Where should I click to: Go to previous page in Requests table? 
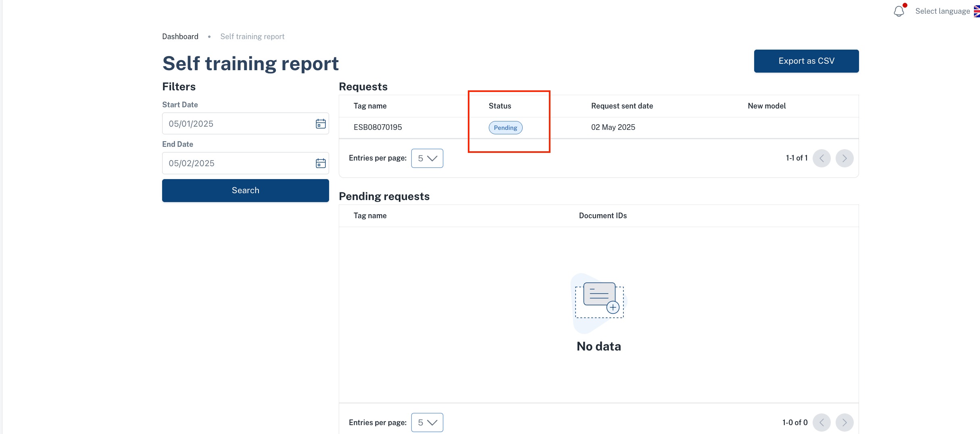click(x=822, y=158)
